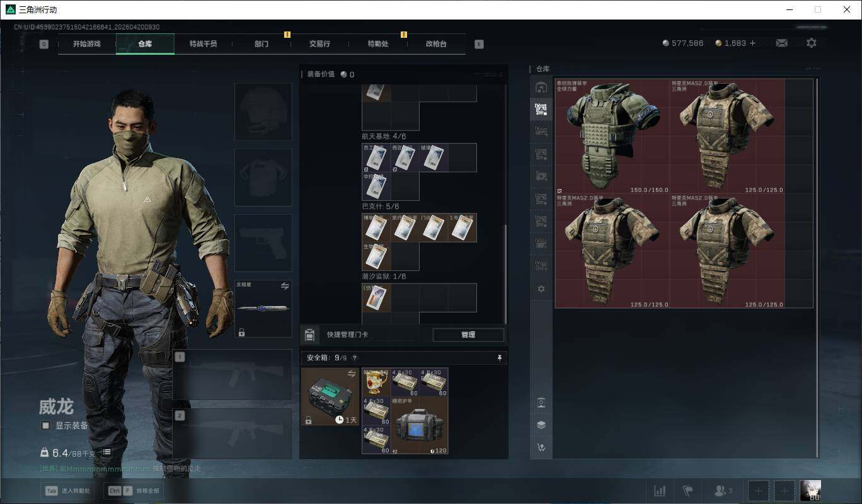862x504 pixels.
Task: Click the flag icon in bottom bar
Action: pos(687,490)
